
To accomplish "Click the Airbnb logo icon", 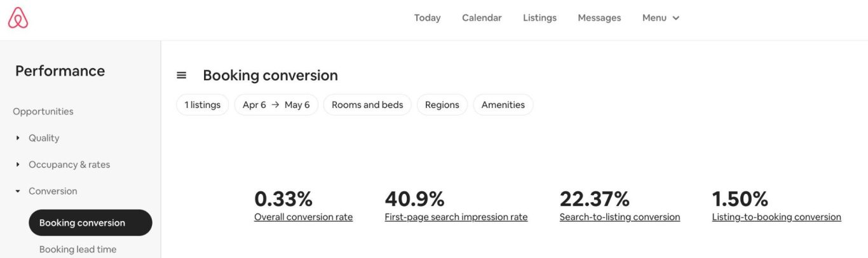I will point(18,18).
